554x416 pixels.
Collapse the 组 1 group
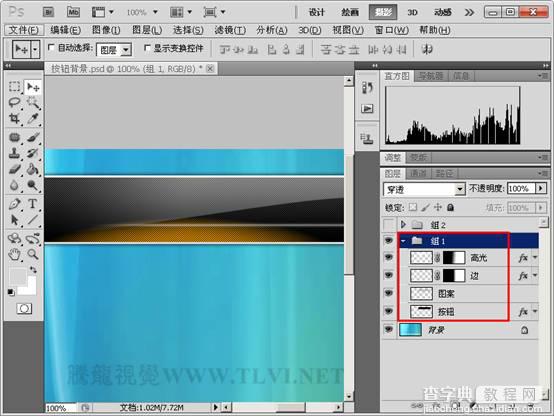tap(403, 241)
